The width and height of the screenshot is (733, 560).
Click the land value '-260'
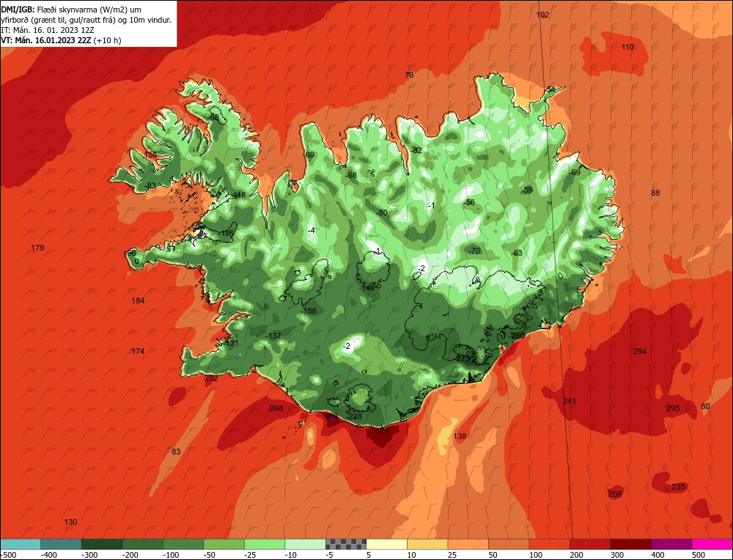tap(517, 336)
